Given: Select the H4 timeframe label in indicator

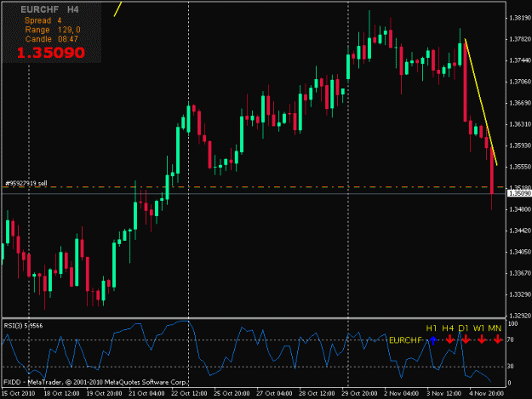Looking at the screenshot, I should pyautogui.click(x=448, y=328).
